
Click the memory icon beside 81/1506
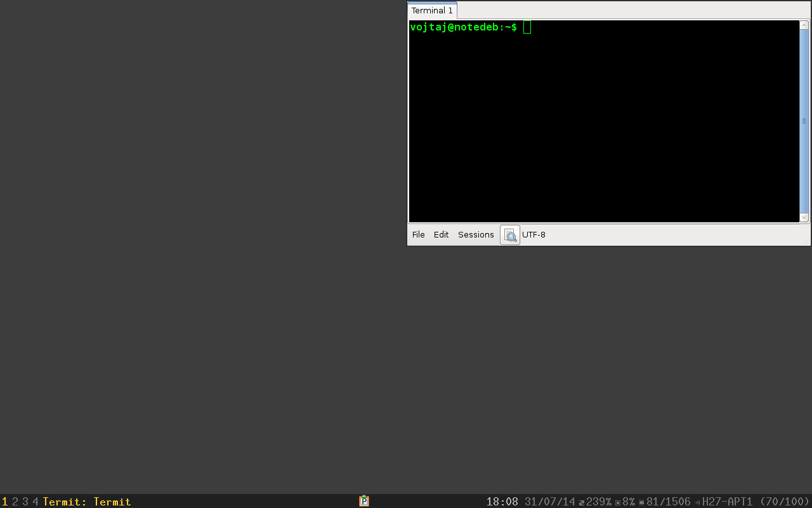642,502
